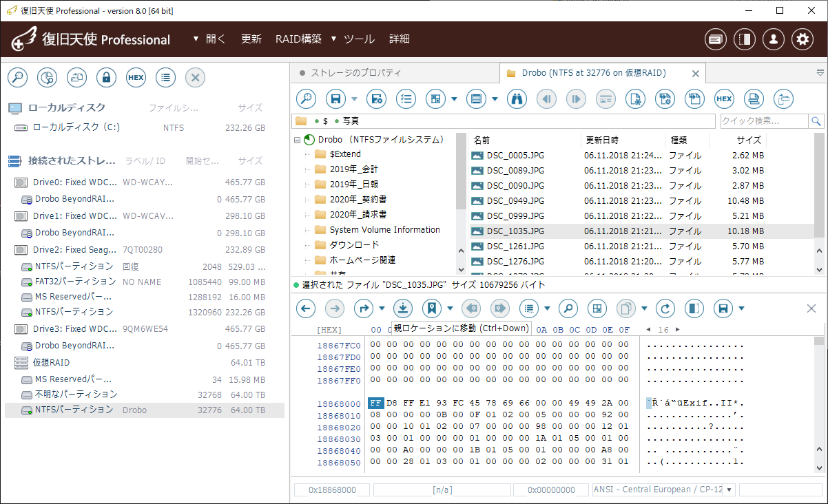
Task: Click the quick search magnifier button
Action: (816, 121)
